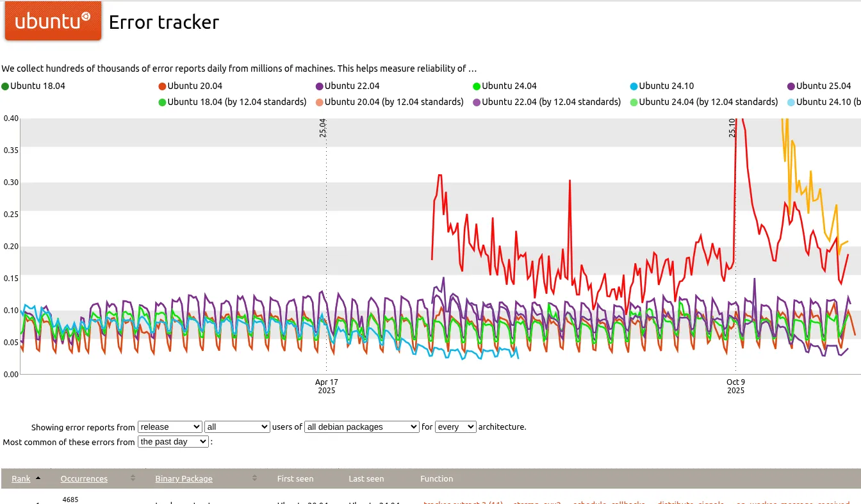This screenshot has height=504, width=861.
Task: Click the Occurrences column header link
Action: pyautogui.click(x=84, y=478)
